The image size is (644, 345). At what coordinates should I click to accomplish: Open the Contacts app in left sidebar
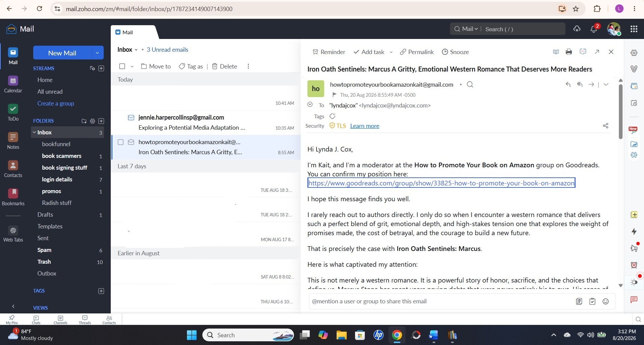[x=13, y=169]
